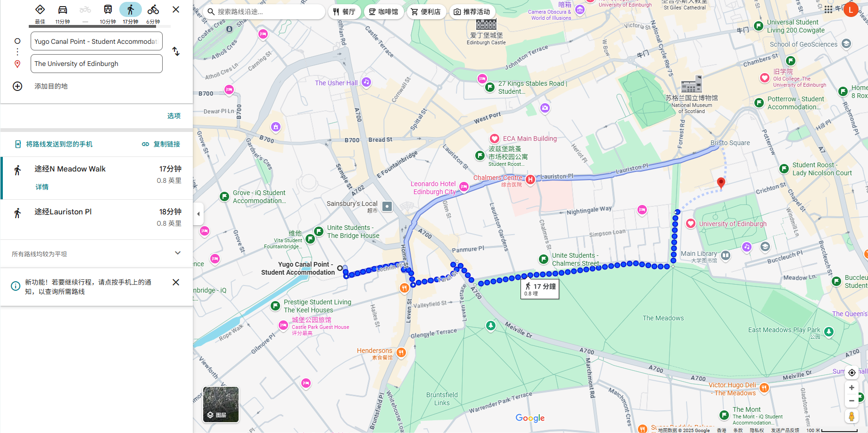
Task: Expand the mostly flat routes section
Action: [177, 253]
